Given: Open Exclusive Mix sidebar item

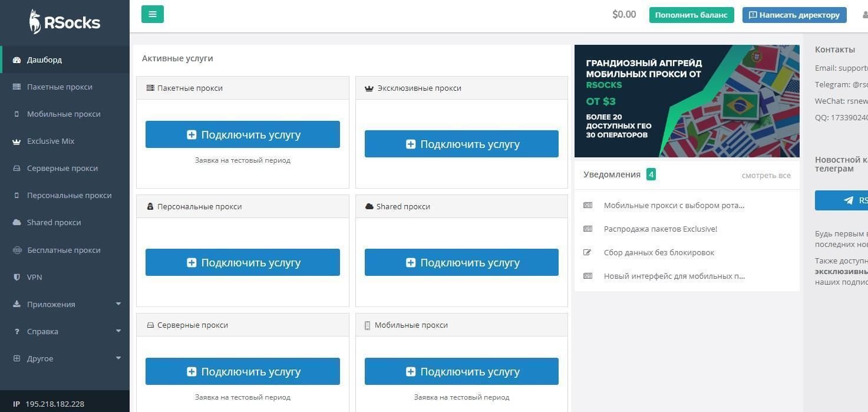Looking at the screenshot, I should (65, 141).
